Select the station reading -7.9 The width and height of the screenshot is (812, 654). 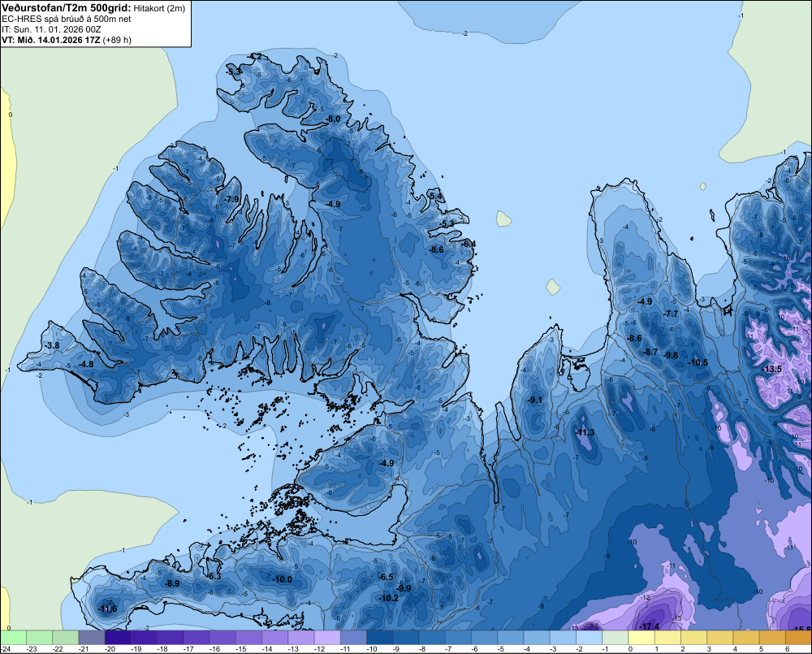point(232,199)
